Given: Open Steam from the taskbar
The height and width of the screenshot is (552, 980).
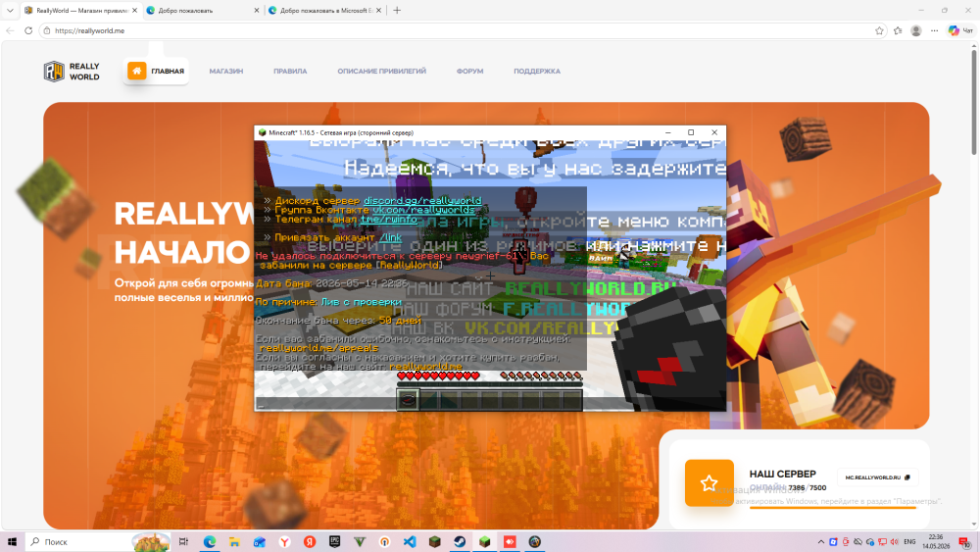Looking at the screenshot, I should click(x=460, y=542).
